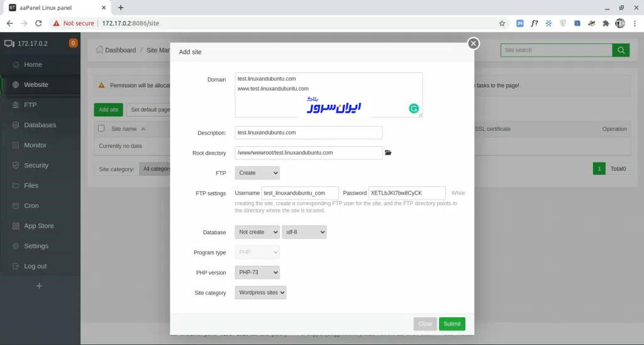Click the Databases icon in sidebar
This screenshot has width=644, height=345.
coord(16,125)
